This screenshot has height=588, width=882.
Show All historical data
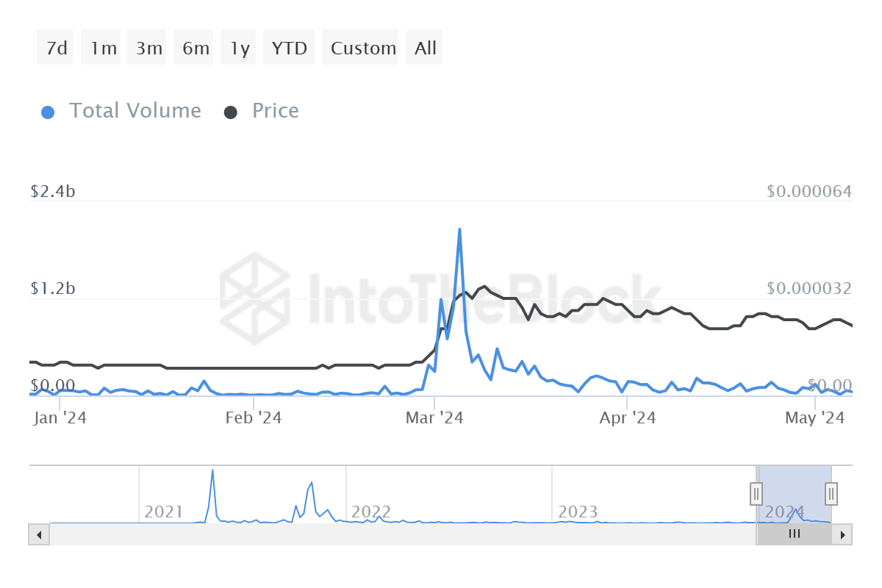(x=425, y=49)
